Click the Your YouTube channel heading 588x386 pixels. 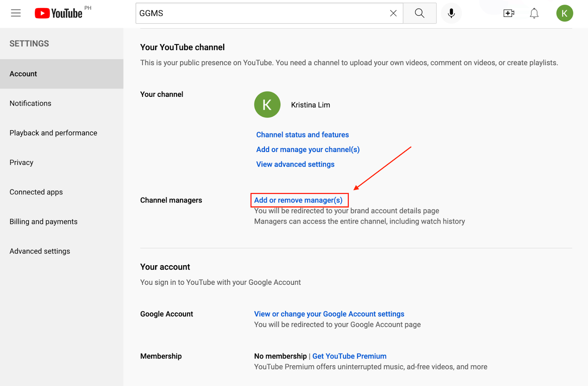[x=182, y=47]
